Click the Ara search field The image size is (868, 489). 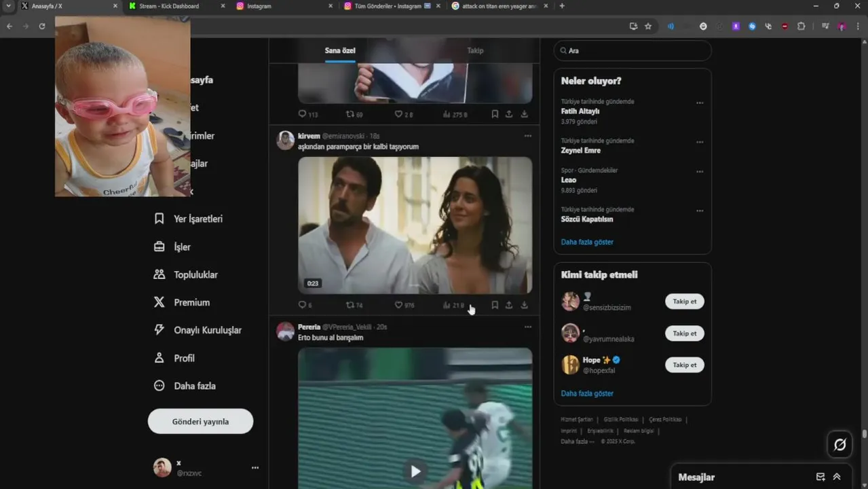633,50
